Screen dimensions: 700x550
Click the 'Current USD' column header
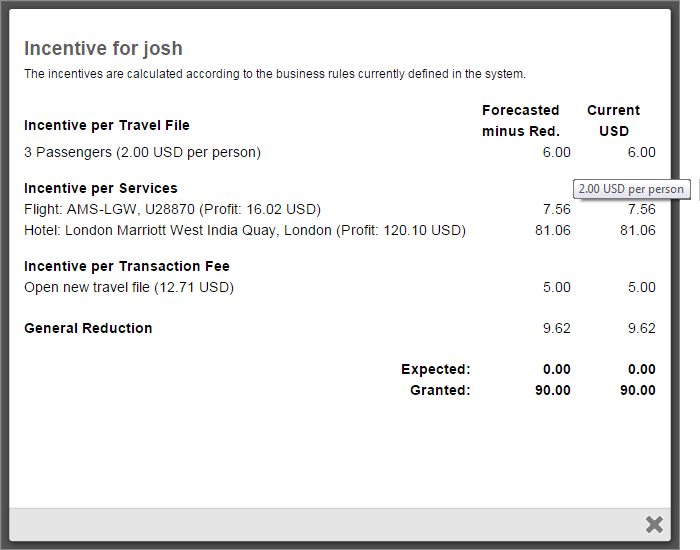tap(613, 121)
